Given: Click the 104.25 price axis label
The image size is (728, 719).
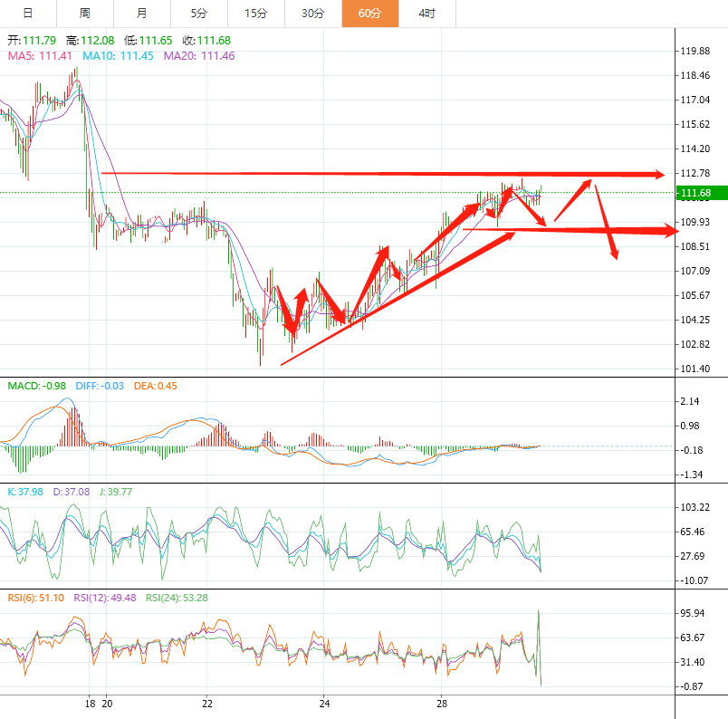Looking at the screenshot, I should click(695, 320).
